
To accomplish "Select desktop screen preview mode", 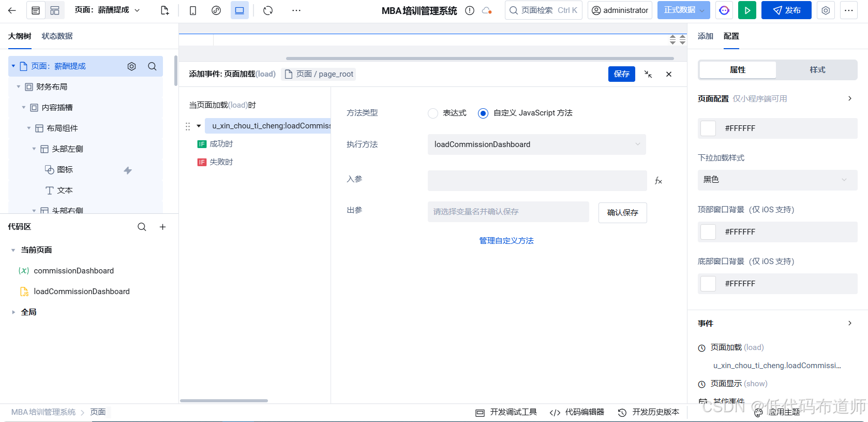I will pos(240,10).
